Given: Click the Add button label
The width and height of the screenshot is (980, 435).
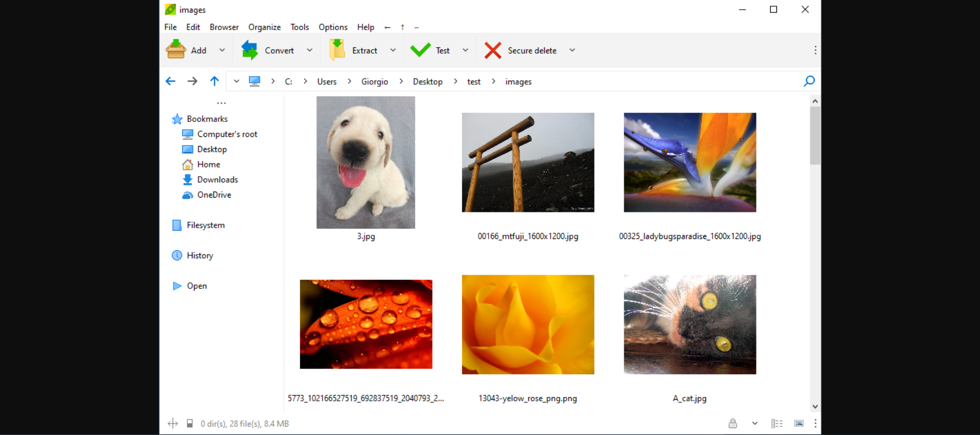Looking at the screenshot, I should coord(199,51).
